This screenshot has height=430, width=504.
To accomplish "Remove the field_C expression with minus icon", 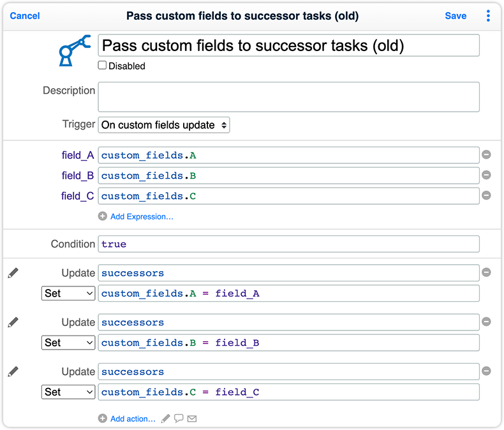I will pyautogui.click(x=486, y=195).
